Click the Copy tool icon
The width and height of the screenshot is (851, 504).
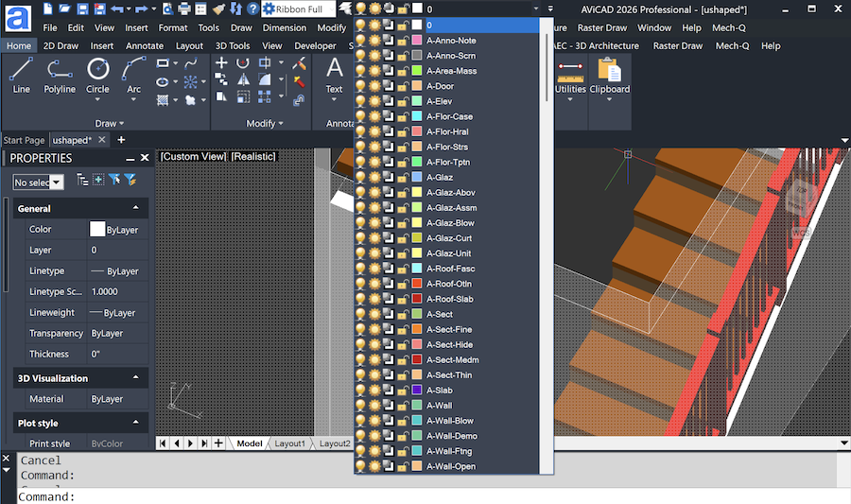pyautogui.click(x=221, y=79)
